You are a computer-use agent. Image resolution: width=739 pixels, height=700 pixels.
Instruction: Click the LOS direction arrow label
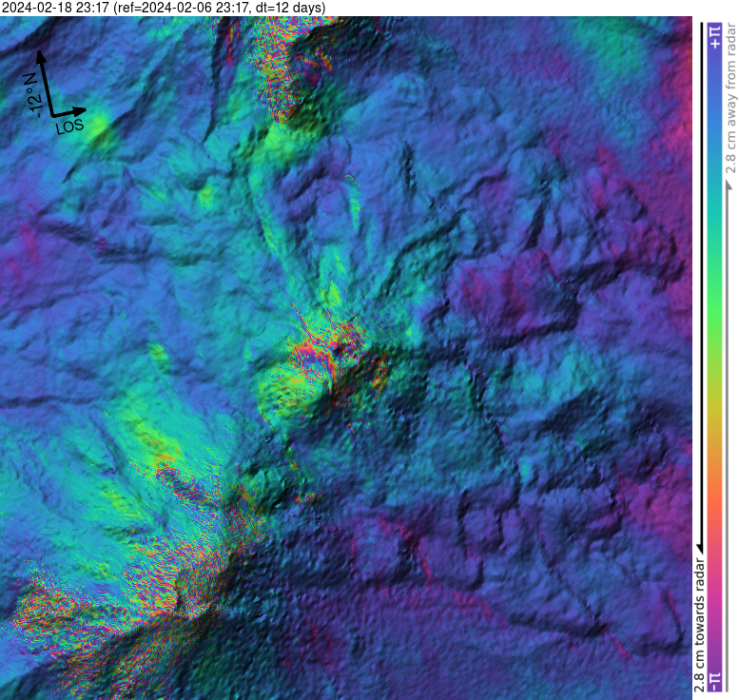(x=69, y=126)
